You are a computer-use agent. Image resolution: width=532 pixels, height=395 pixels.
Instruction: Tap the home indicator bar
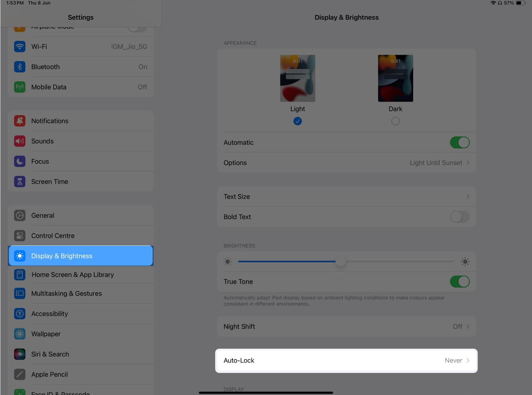click(266, 393)
